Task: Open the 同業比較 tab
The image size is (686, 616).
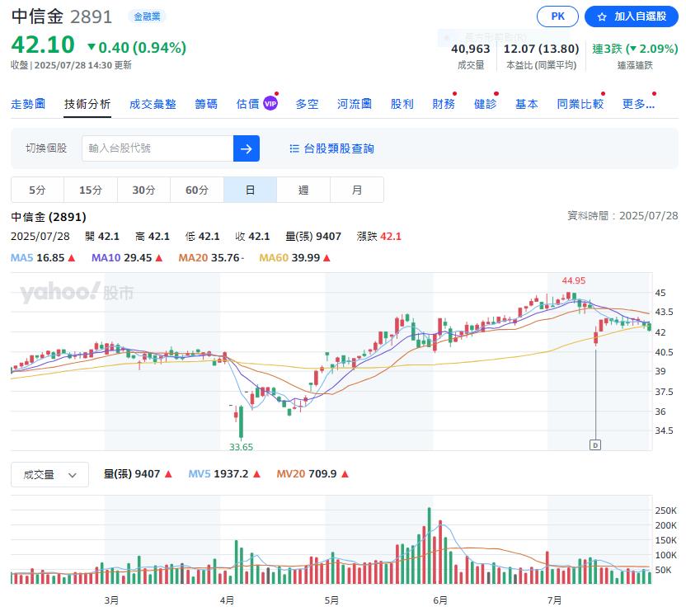Action: coord(580,104)
